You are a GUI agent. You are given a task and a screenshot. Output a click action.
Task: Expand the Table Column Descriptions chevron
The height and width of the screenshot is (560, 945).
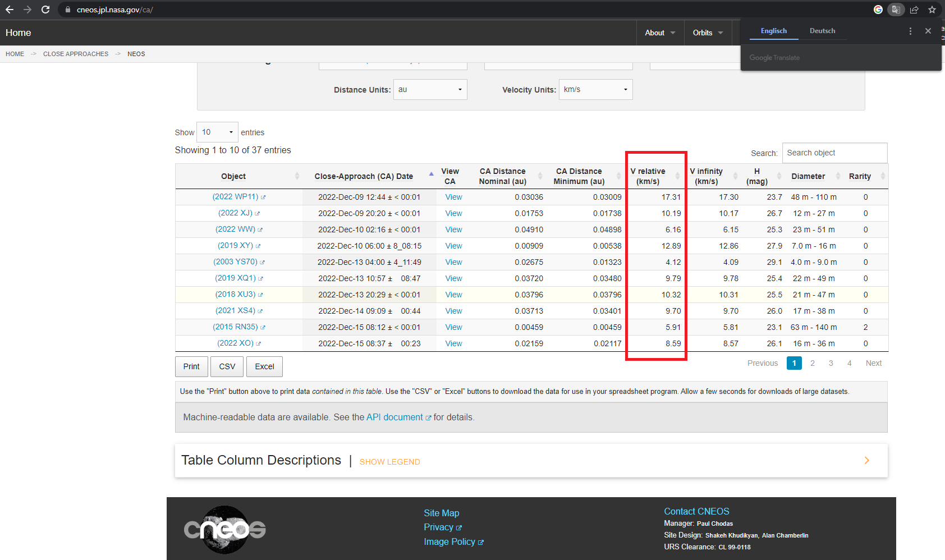tap(867, 461)
